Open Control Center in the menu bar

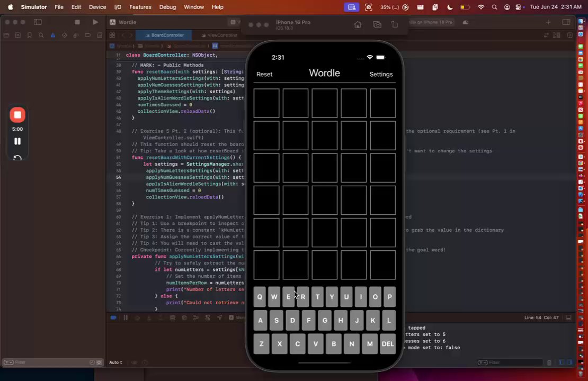coord(519,7)
